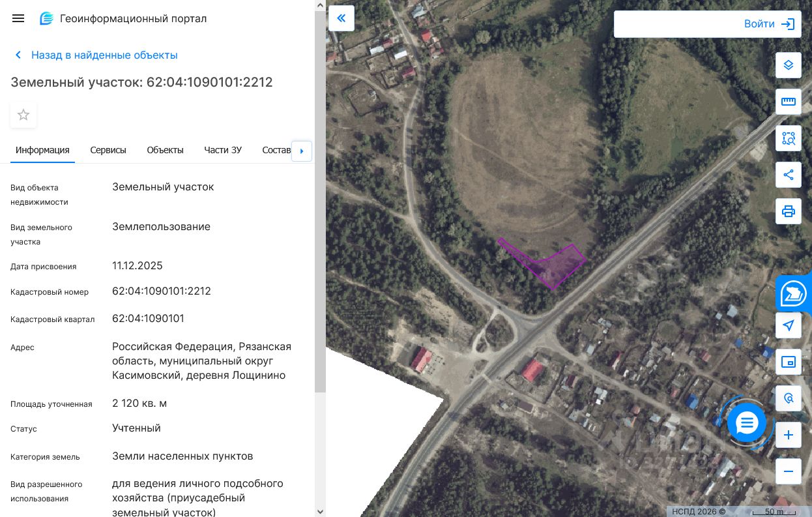Screen dimensions: 812x517
Task: Select cadastral number value 62:04:1090101:2212
Action: click(x=162, y=291)
